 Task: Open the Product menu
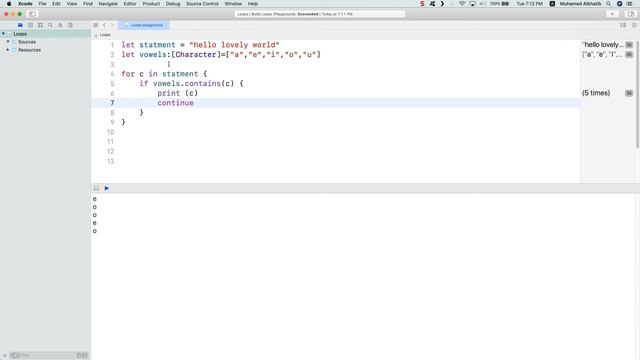[151, 4]
